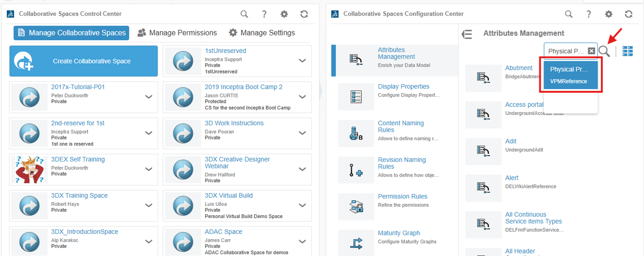The height and width of the screenshot is (256, 644).
Task: Expand 3D Work Instructions options
Action: coord(302,133)
